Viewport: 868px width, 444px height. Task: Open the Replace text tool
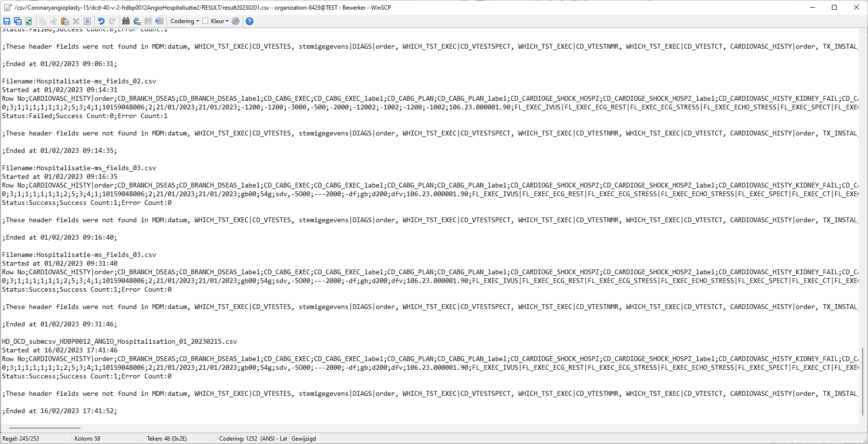point(137,21)
